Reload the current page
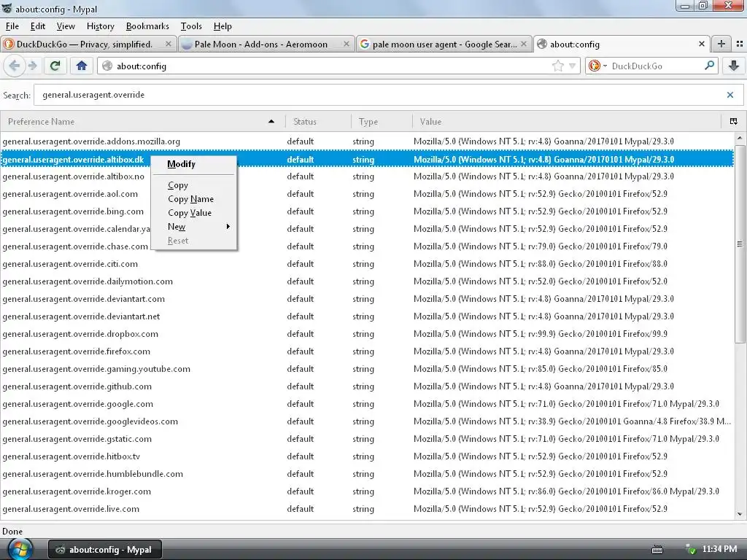The image size is (747, 560). point(55,66)
